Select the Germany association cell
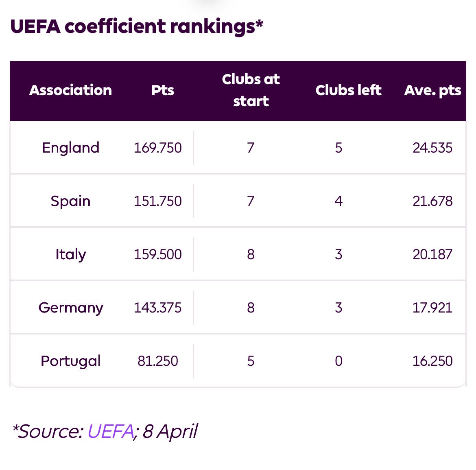This screenshot has height=470, width=476. 70,308
